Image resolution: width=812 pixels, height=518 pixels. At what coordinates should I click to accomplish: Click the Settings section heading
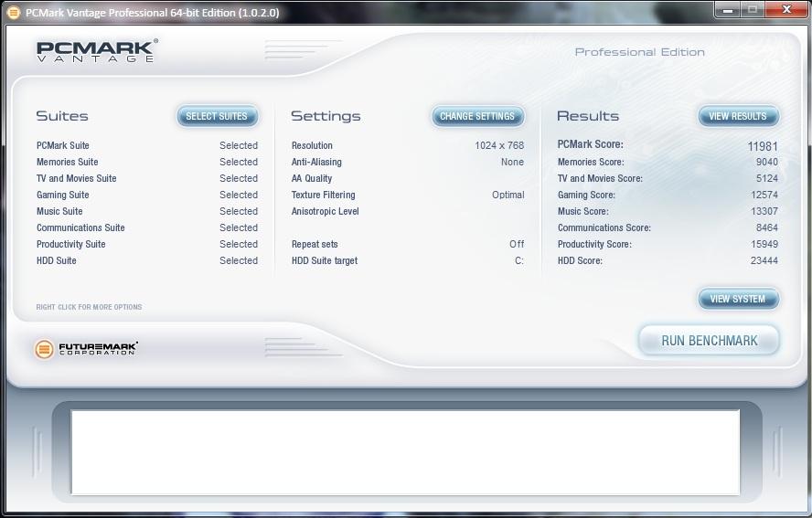(326, 116)
